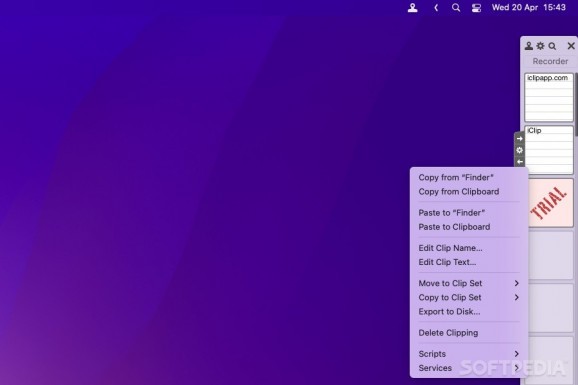Choose Copy from "Finder" menu entry
Image resolution: width=578 pixels, height=385 pixels.
pyautogui.click(x=469, y=177)
